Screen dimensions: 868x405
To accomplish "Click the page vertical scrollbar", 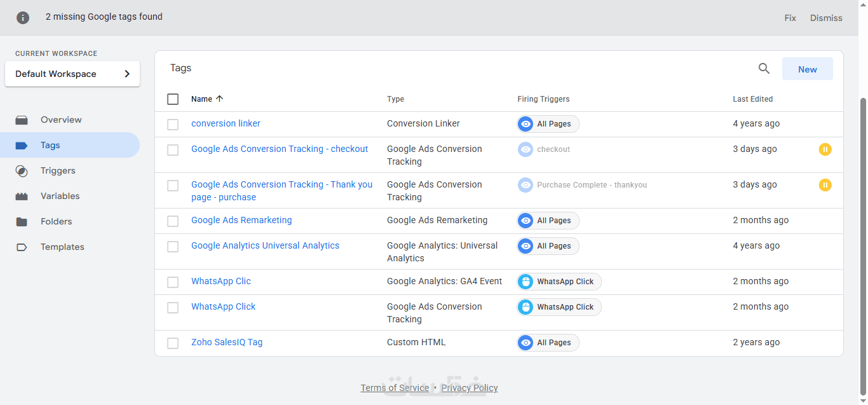I will tap(862, 242).
